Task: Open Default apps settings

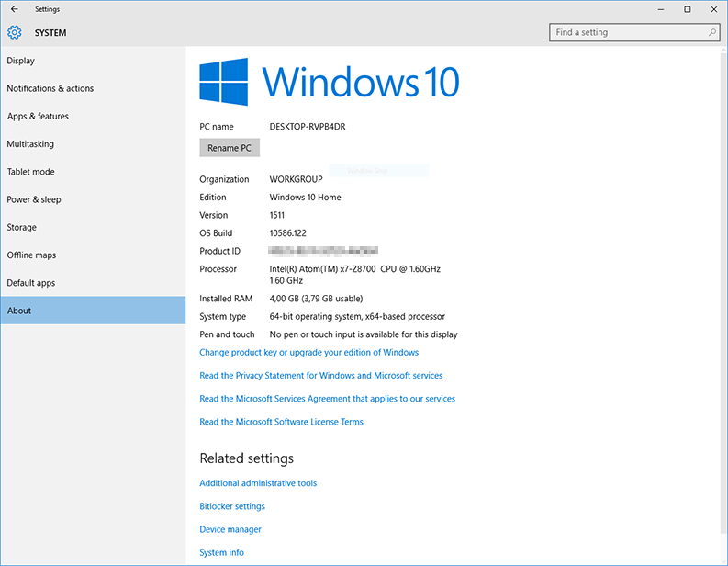Action: 93,282
